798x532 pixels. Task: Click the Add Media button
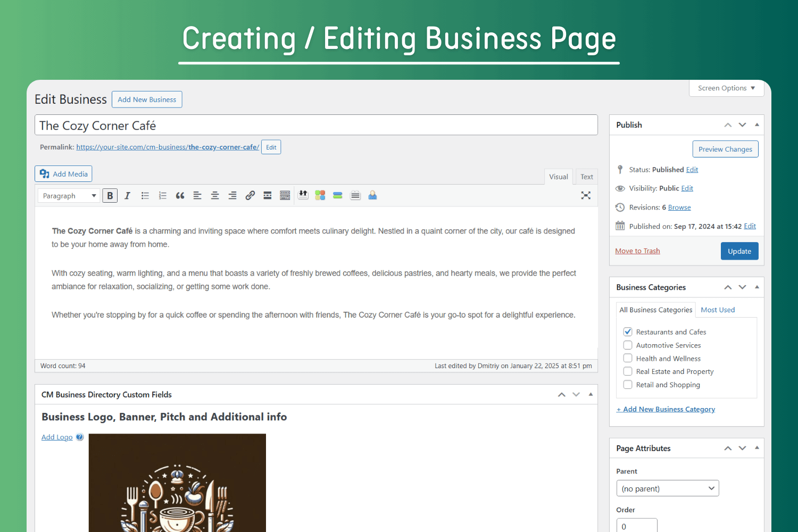pyautogui.click(x=63, y=174)
